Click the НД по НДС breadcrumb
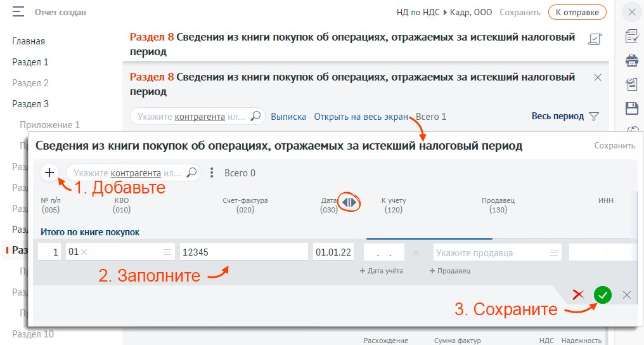Viewport: 644px width, 345px height. [x=418, y=12]
